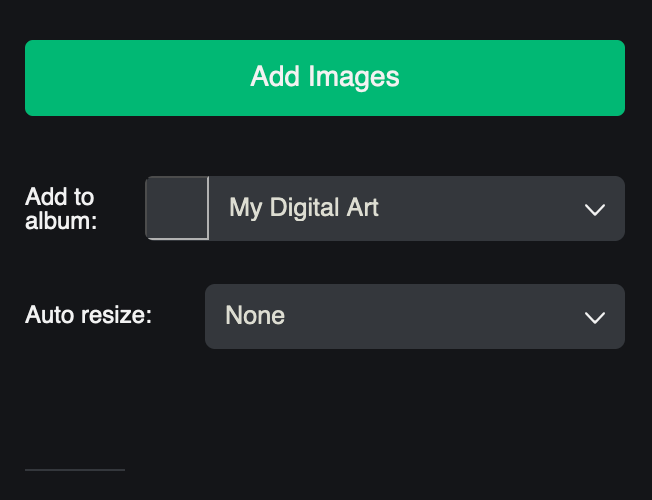Click the gray preview box beside album name

pyautogui.click(x=177, y=208)
